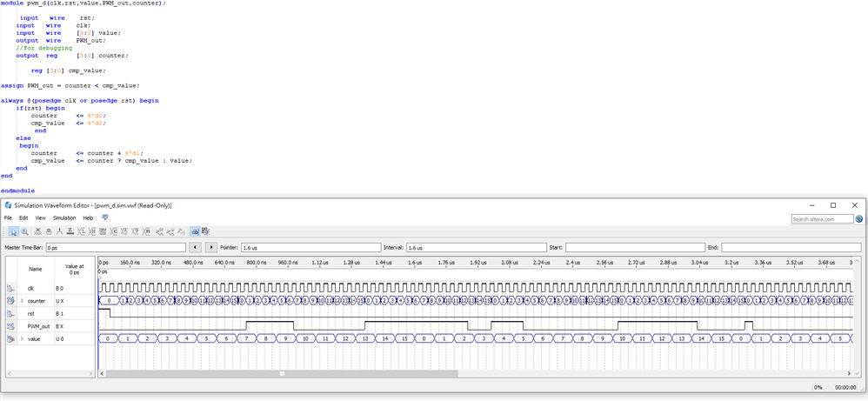Screen dimensions: 868x401
Task: Click value signal bus icon
Action: [x=10, y=339]
